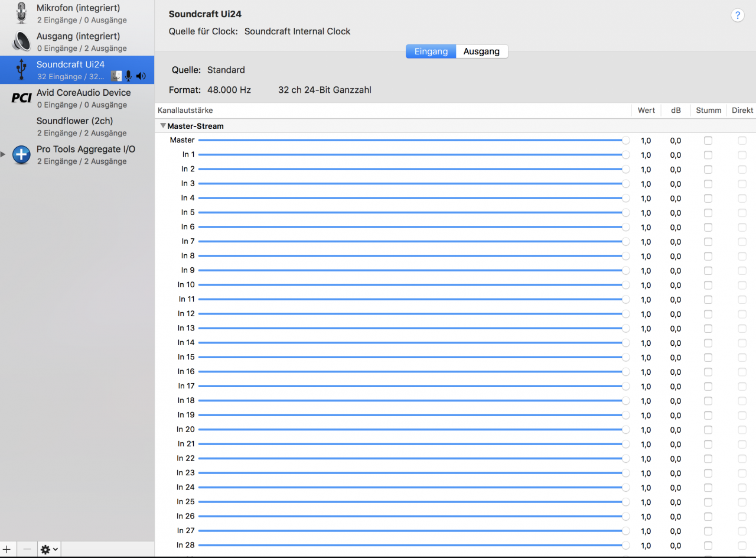Open the gear action menu
Viewport: 756px width, 558px height.
(49, 549)
